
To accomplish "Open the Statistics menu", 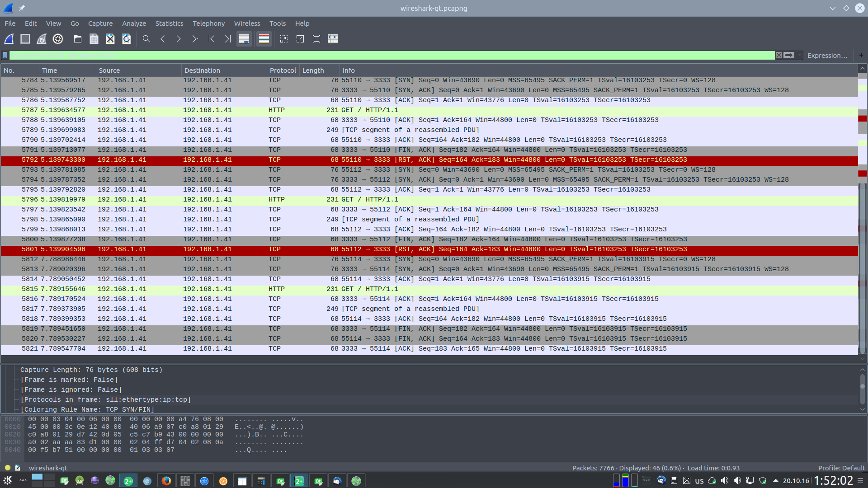I will point(169,23).
